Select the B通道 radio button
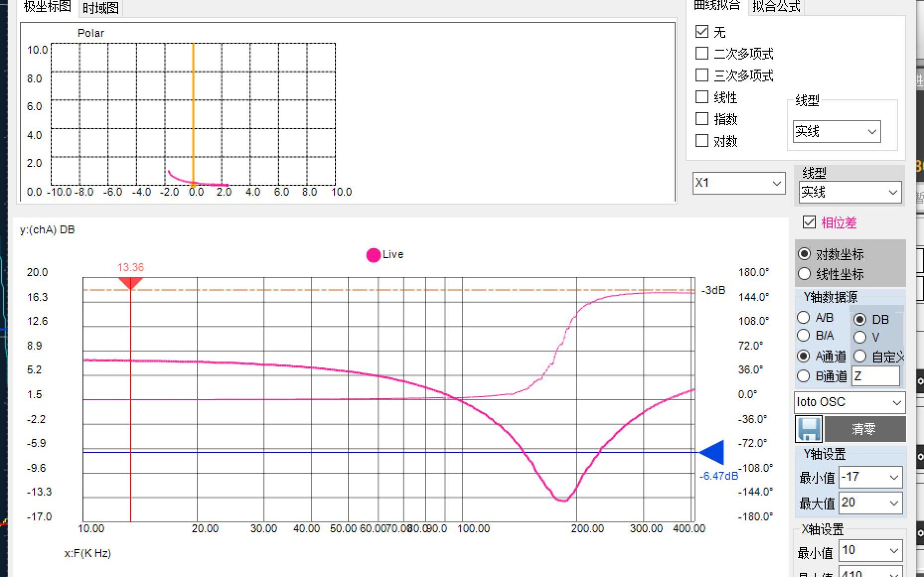This screenshot has height=577, width=924. coord(803,376)
